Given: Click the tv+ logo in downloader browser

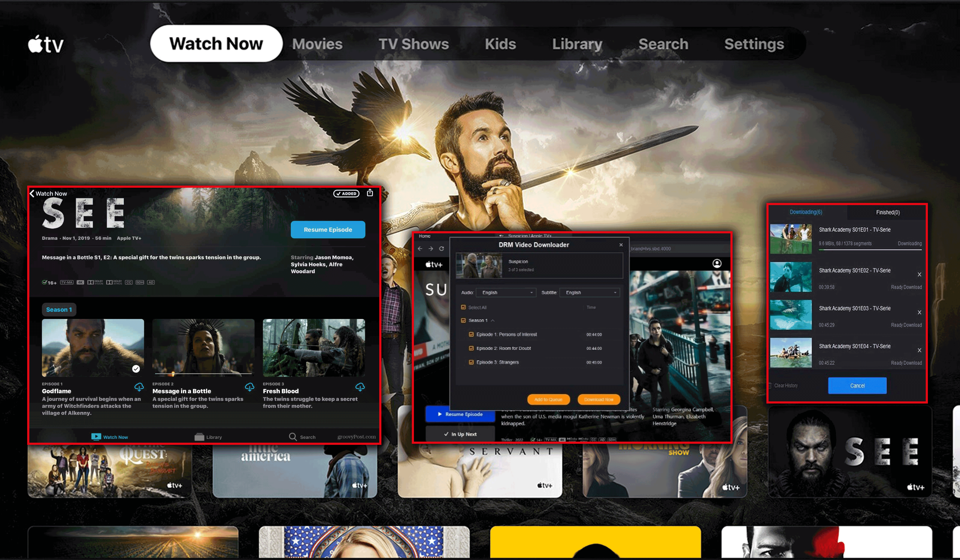Looking at the screenshot, I should (x=434, y=264).
